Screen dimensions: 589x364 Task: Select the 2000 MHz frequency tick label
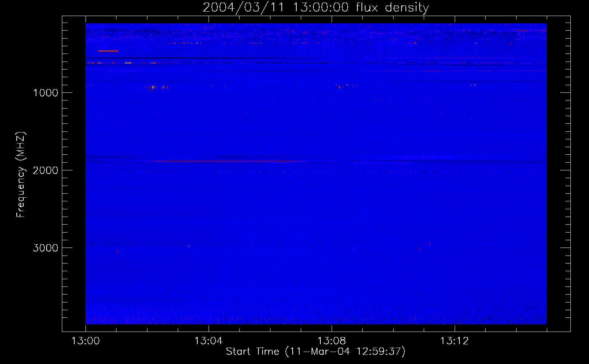(46, 170)
